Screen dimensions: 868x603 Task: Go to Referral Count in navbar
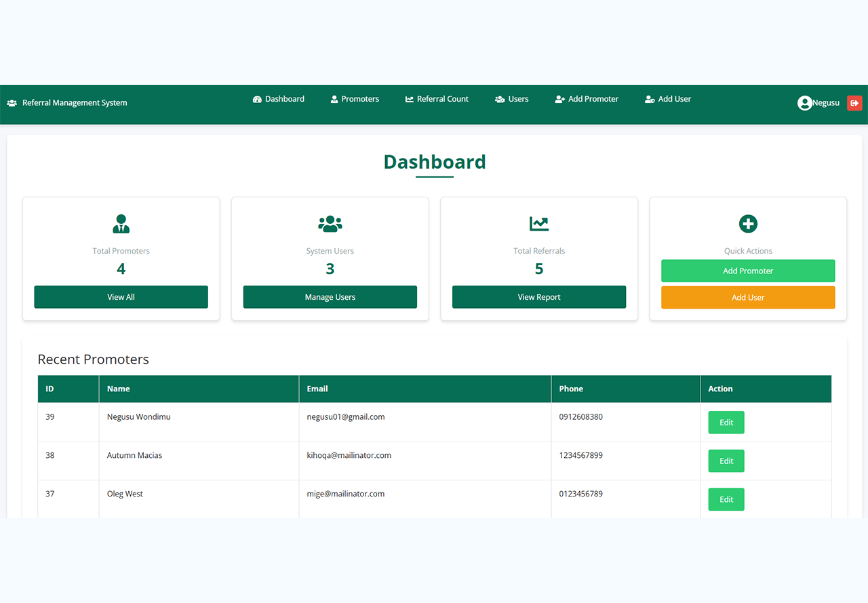tap(437, 99)
